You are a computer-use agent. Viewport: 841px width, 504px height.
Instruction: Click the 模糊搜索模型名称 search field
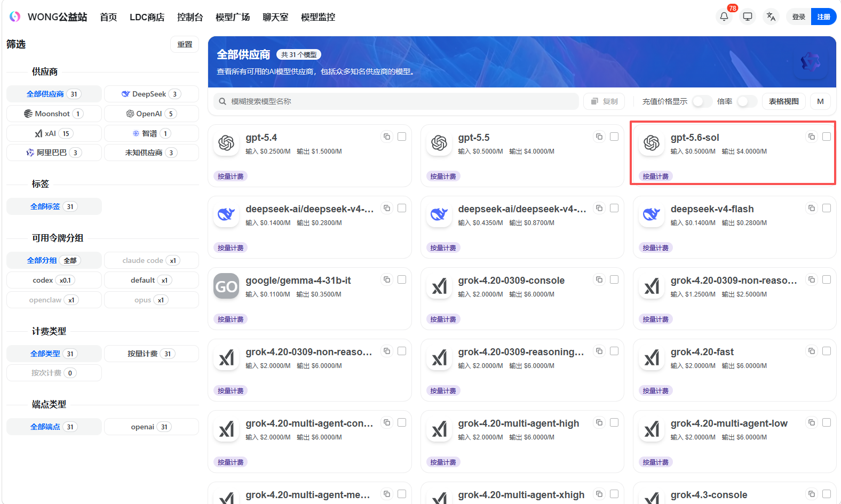(x=396, y=101)
